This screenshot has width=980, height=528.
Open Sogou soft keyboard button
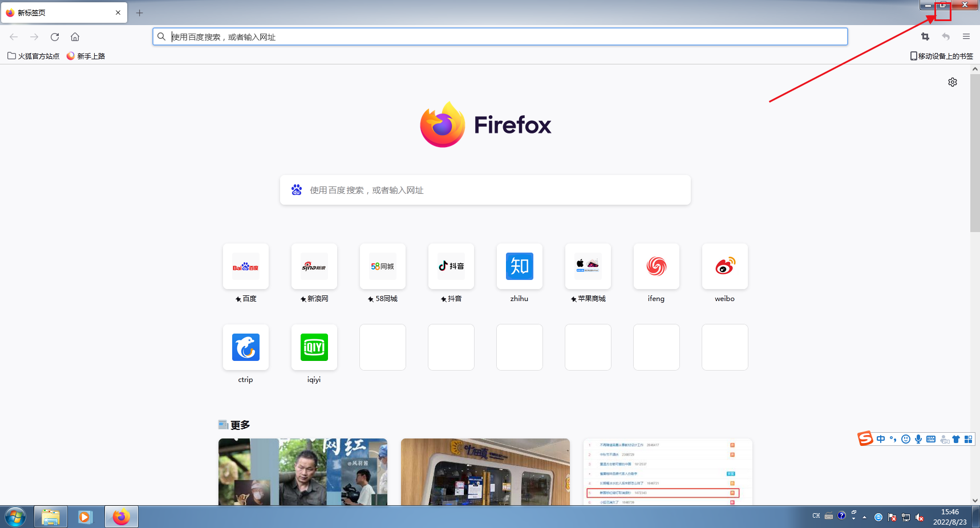931,439
